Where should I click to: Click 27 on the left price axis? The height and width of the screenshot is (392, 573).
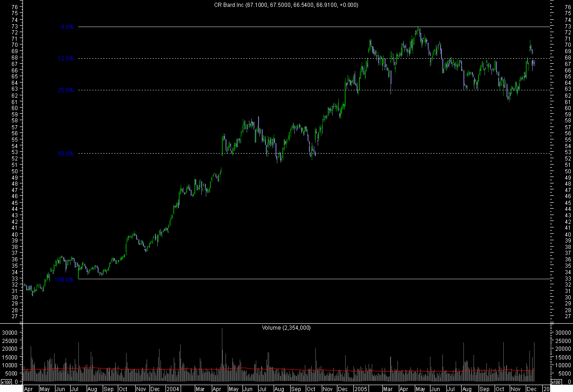pyautogui.click(x=15, y=316)
